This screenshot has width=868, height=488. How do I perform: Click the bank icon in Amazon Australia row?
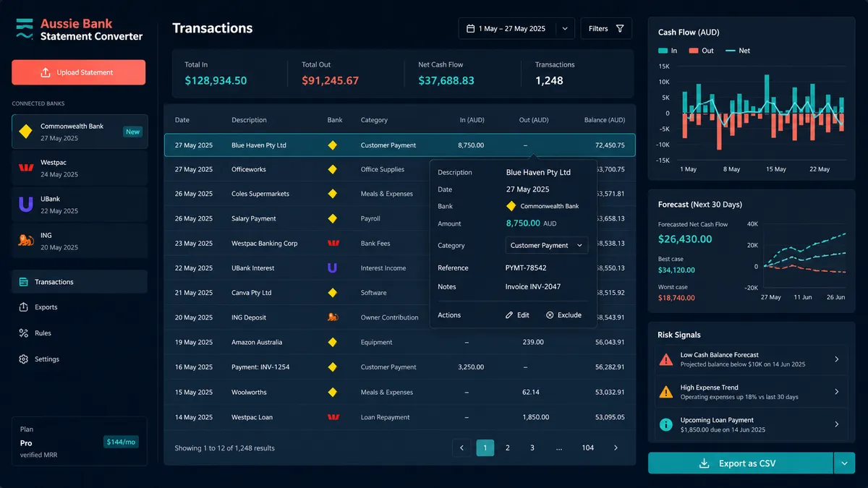click(333, 342)
